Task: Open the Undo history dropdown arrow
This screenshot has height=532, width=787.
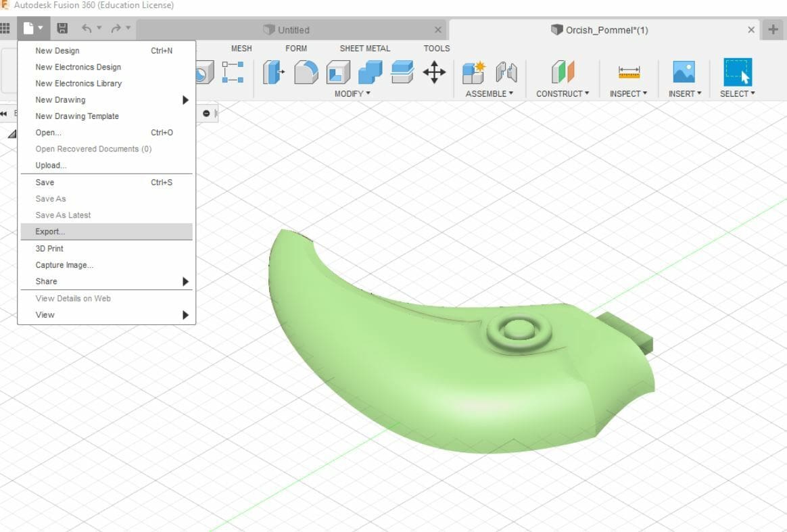Action: pos(99,28)
